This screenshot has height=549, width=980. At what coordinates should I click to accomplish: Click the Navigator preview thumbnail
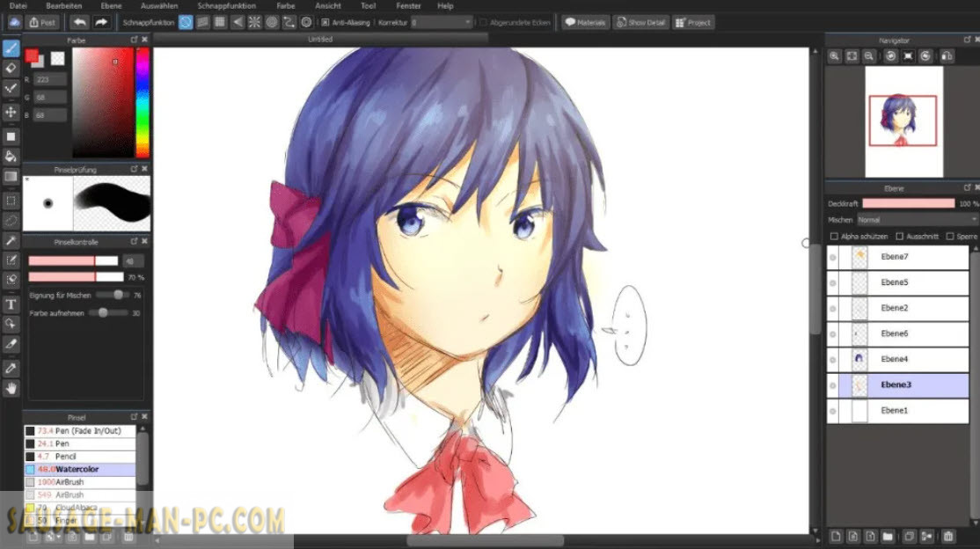903,121
